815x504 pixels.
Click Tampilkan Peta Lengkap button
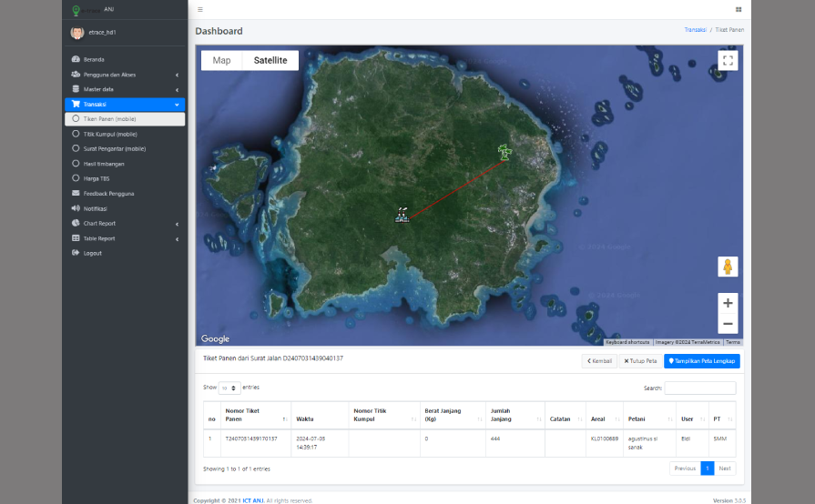pyautogui.click(x=701, y=361)
